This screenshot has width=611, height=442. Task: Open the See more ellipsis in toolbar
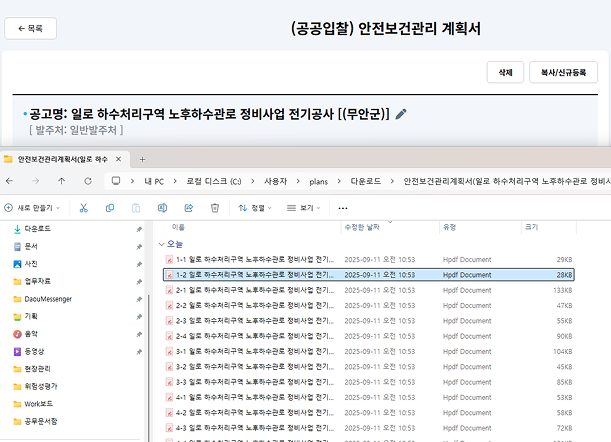coord(343,208)
